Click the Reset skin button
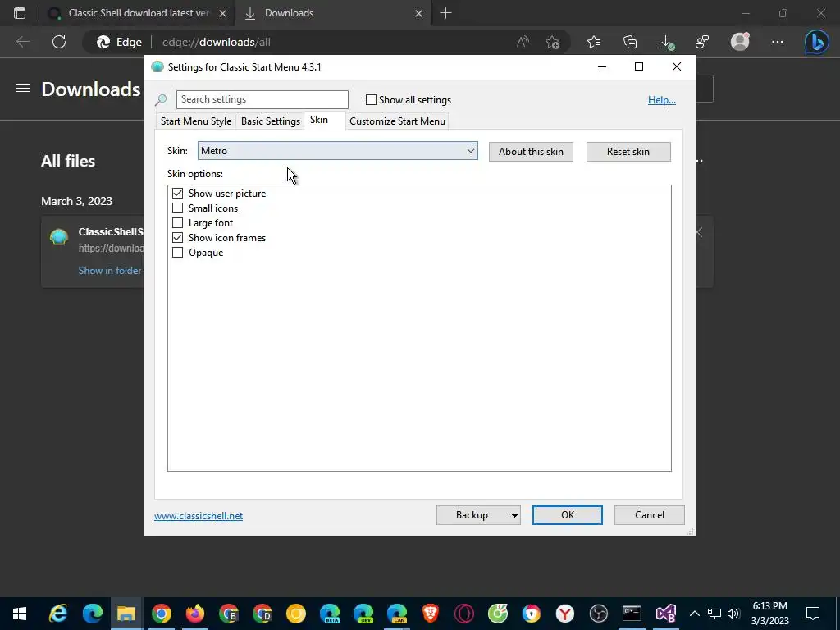This screenshot has height=630, width=840. [x=628, y=152]
